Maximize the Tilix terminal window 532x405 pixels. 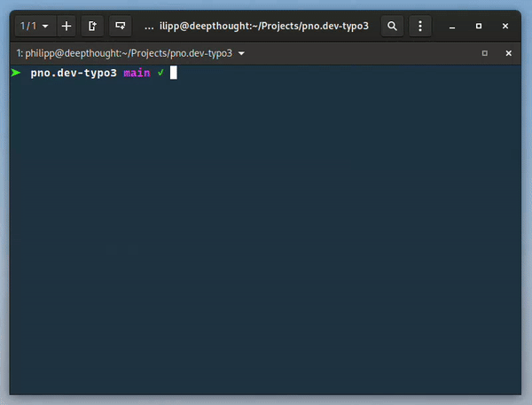(x=479, y=26)
